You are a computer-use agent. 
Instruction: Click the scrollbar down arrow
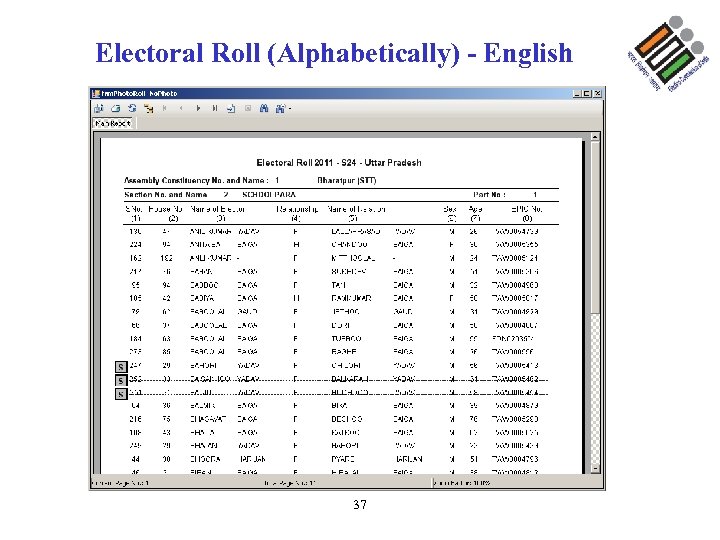point(595,469)
